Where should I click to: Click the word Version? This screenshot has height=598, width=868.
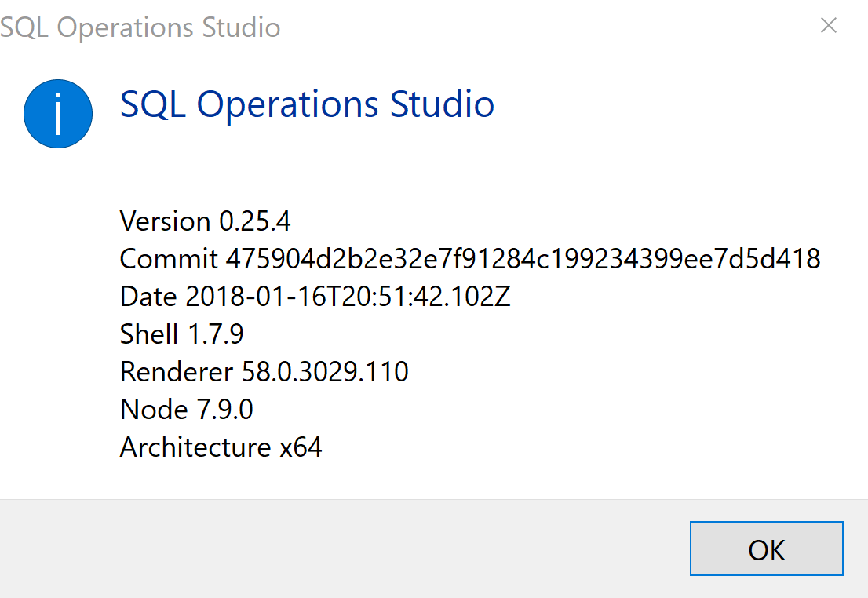[165, 221]
